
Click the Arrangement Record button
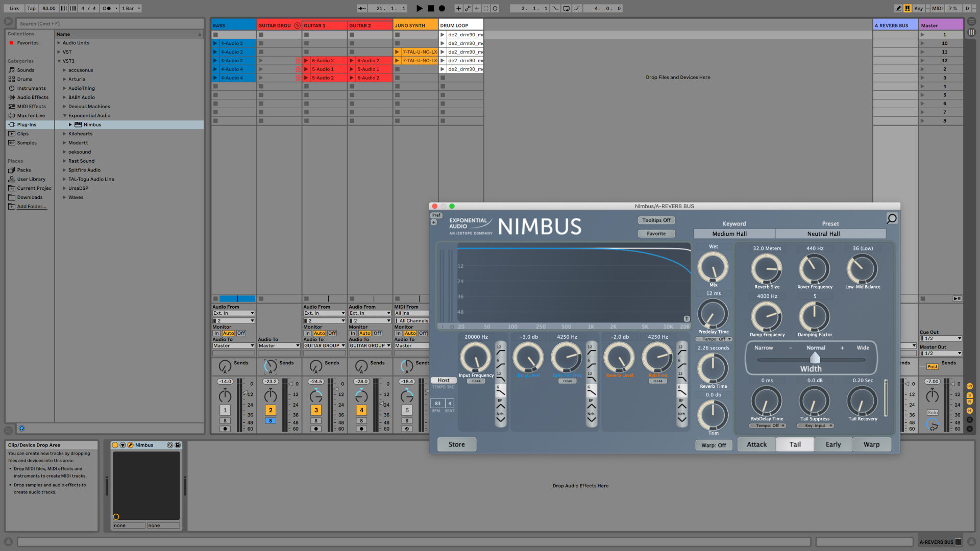(x=442, y=8)
